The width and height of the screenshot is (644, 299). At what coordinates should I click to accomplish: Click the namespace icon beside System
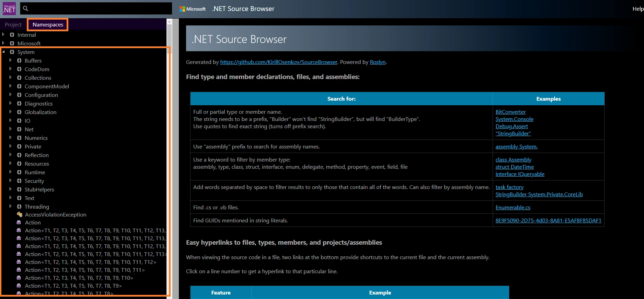coord(12,52)
